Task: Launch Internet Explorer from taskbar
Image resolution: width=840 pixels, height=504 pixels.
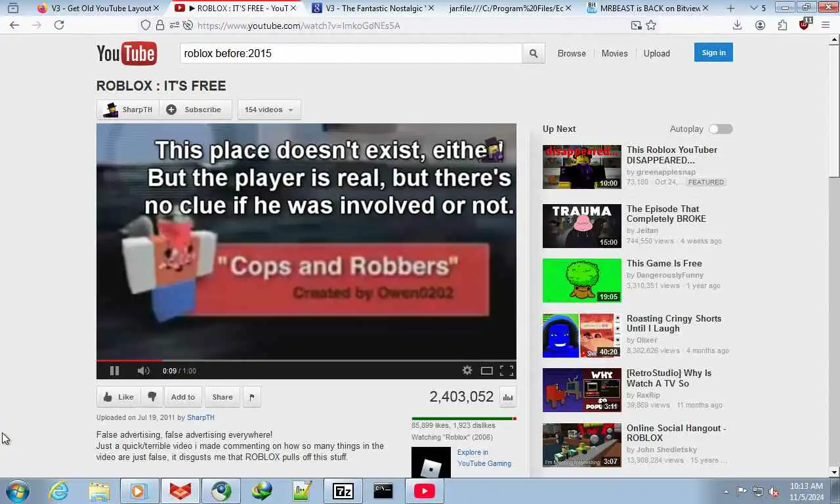Action: tap(58, 491)
